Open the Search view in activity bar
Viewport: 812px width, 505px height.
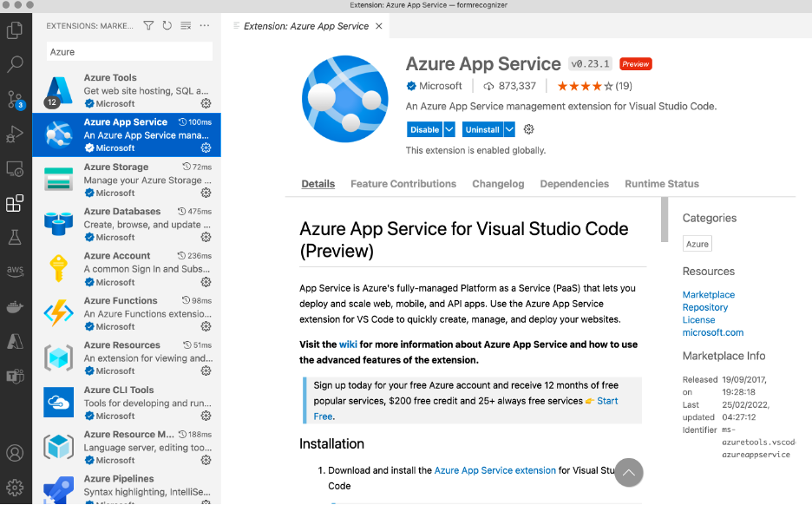(x=15, y=64)
